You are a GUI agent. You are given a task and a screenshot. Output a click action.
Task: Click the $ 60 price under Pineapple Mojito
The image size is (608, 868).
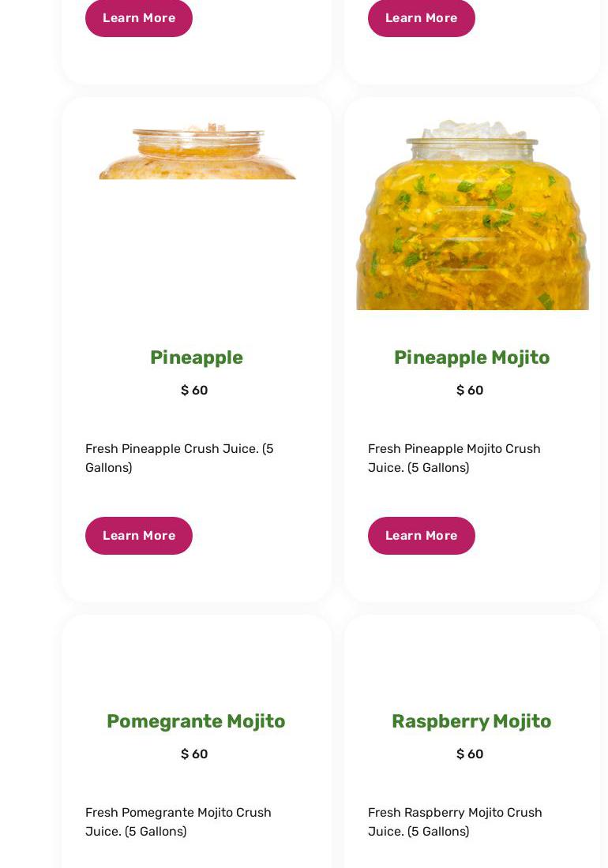[x=470, y=391]
